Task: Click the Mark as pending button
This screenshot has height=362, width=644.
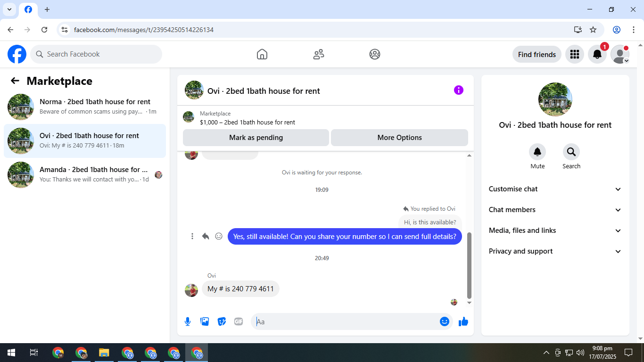Action: click(256, 138)
